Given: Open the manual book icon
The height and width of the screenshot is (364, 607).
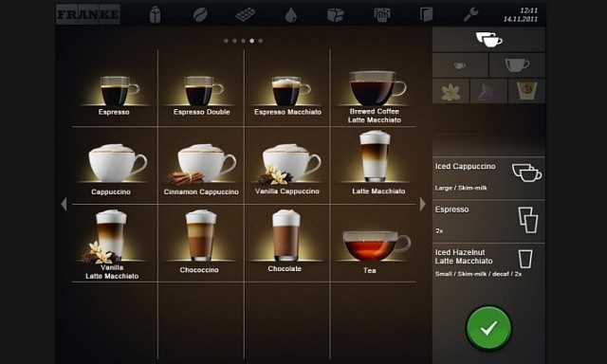Looking at the screenshot, I should coord(426,15).
